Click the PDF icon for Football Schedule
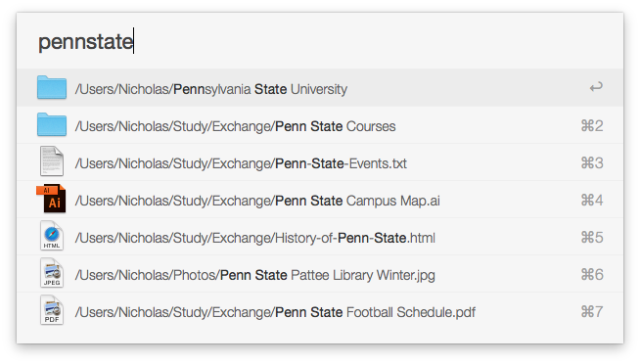Viewport: 640px width, 364px height. click(x=52, y=310)
